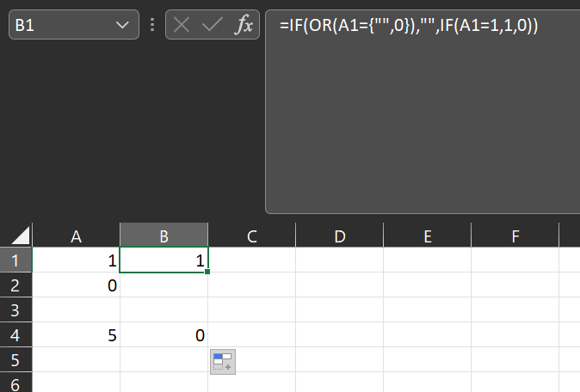Click the Insert Function fx icon

pyautogui.click(x=244, y=25)
